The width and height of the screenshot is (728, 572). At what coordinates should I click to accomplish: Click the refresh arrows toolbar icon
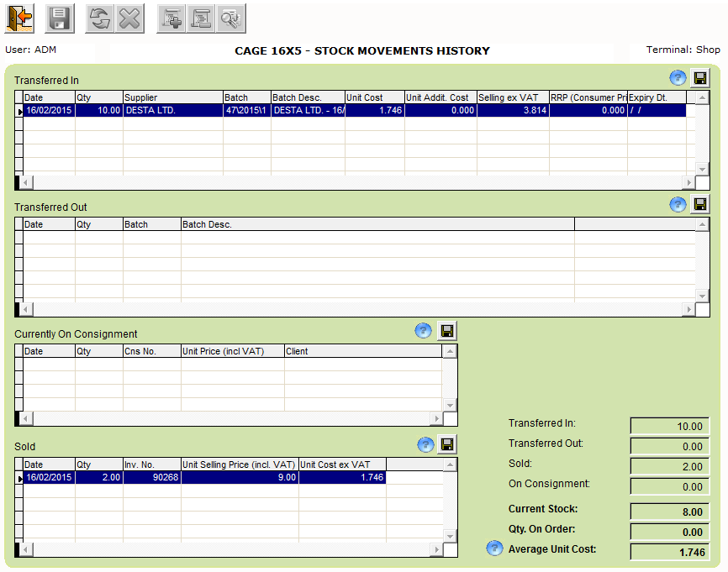(x=101, y=18)
